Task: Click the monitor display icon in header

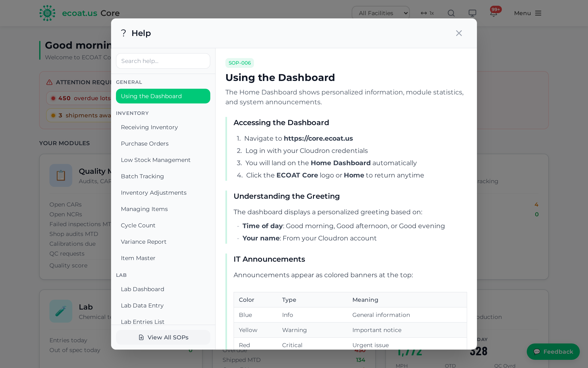Action: (472, 13)
